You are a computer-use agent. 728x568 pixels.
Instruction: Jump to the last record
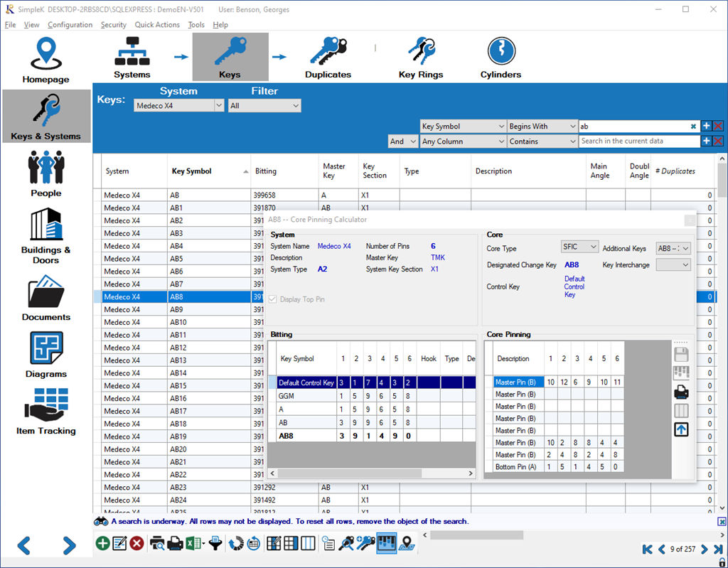click(719, 549)
